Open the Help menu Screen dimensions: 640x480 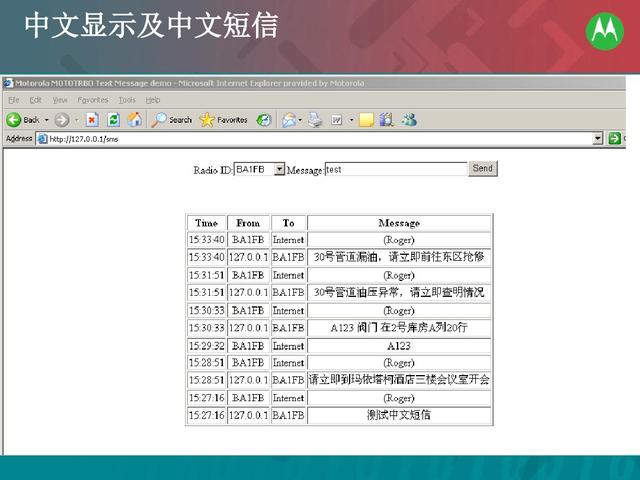pos(153,100)
